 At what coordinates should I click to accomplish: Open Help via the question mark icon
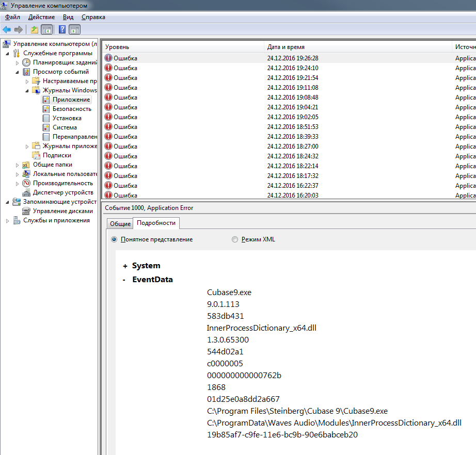[x=62, y=29]
